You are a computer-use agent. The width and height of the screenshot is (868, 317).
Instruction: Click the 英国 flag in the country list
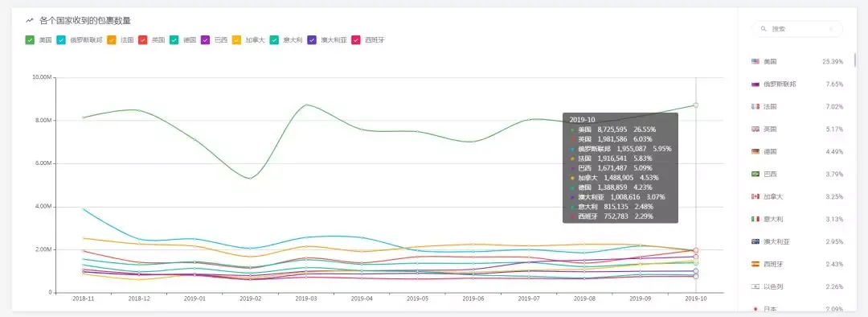point(755,129)
